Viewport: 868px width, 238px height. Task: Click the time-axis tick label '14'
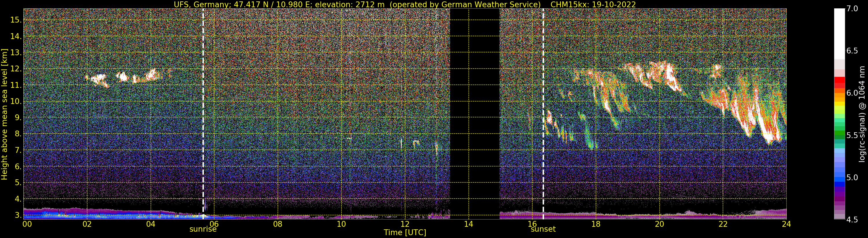(x=469, y=224)
